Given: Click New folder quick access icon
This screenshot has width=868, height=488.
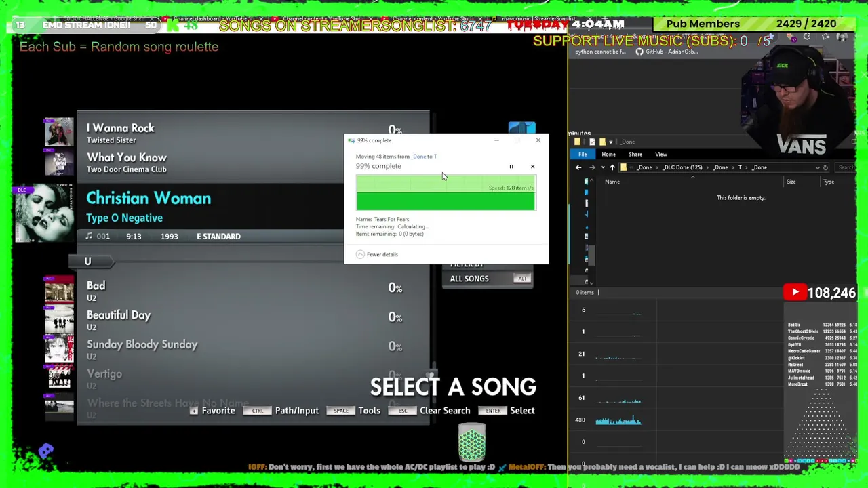Looking at the screenshot, I should [602, 142].
